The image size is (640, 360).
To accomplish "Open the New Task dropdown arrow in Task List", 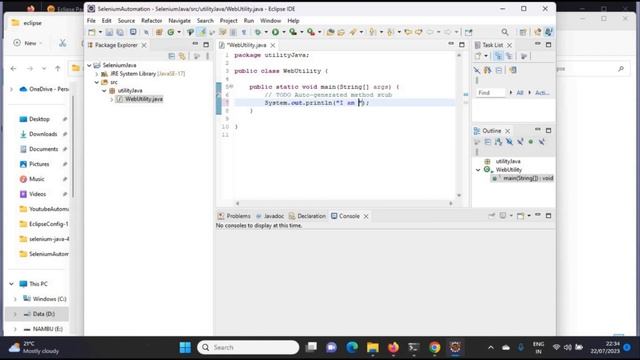I will point(486,56).
